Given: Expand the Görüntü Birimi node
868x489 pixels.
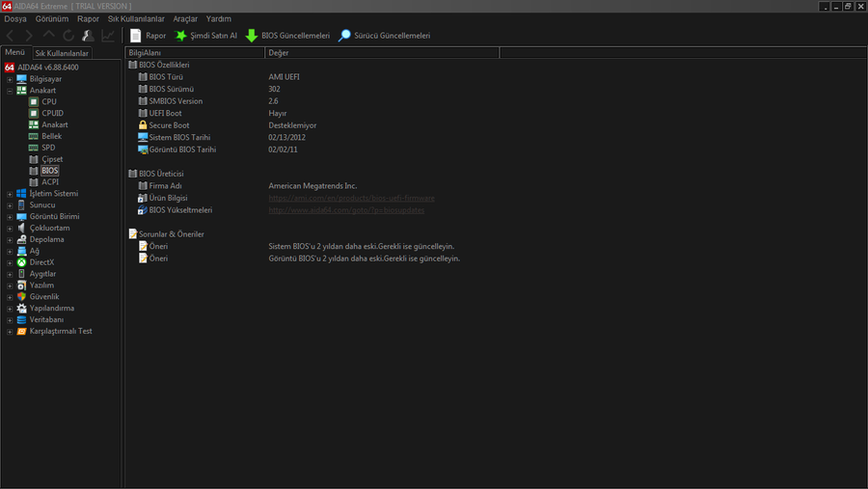Looking at the screenshot, I should coord(10,217).
